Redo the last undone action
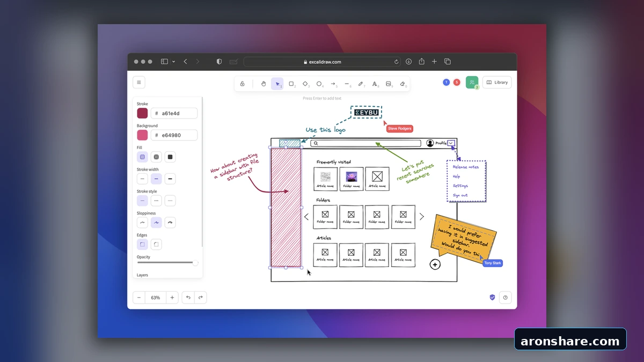 200,297
